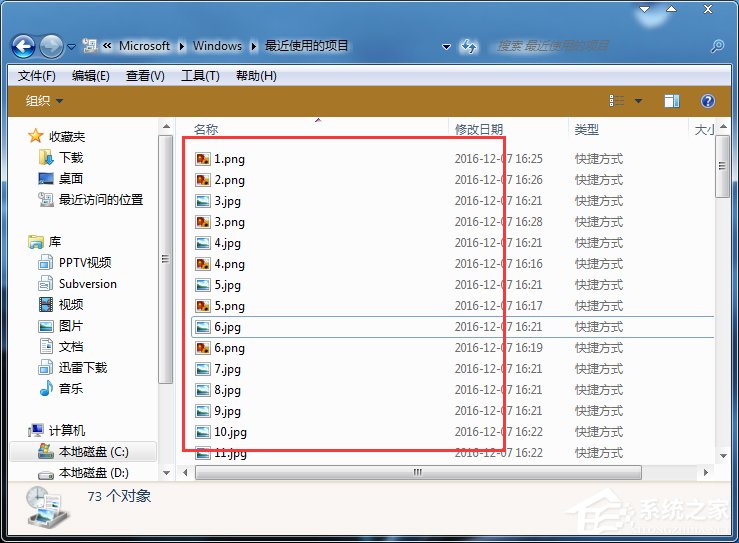Image resolution: width=739 pixels, height=543 pixels.
Task: Click the horizontal scrollbar thumb in file list
Action: (418, 472)
